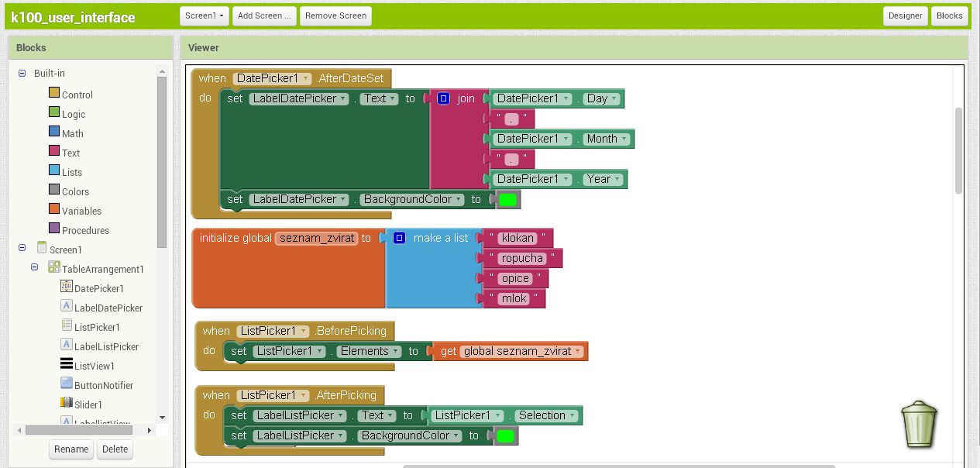The width and height of the screenshot is (980, 468).
Task: Select Screen1 in the blocks tree
Action: click(59, 249)
